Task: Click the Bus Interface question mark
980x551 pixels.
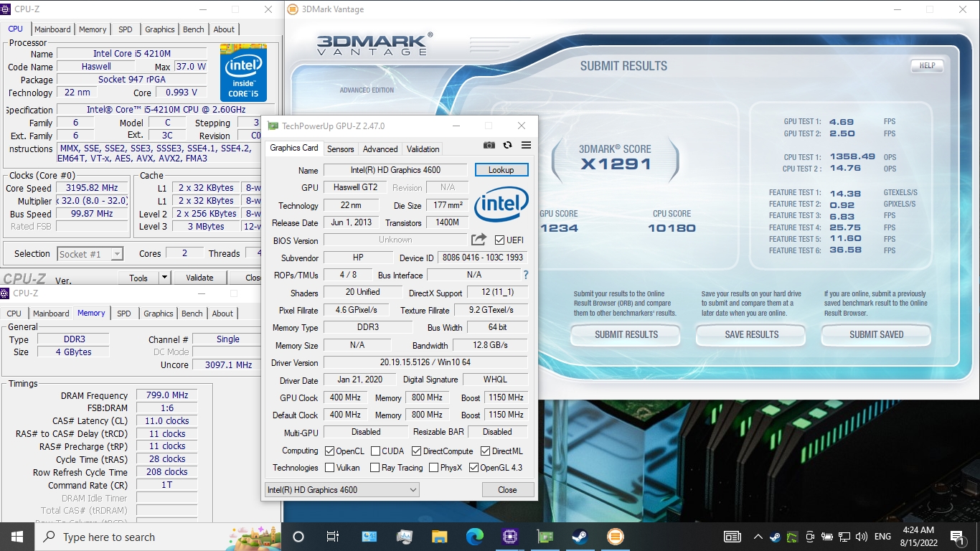Action: coord(526,275)
